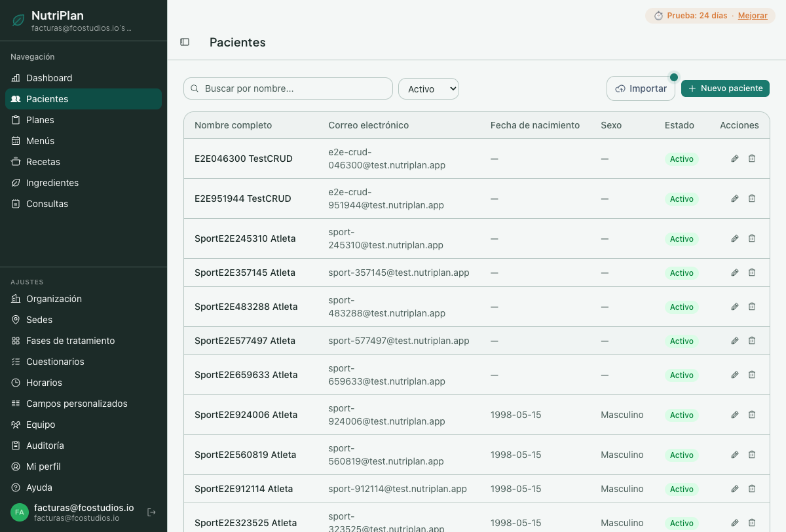The image size is (786, 532).
Task: Click trash icon for SportE2E659633 Atleta
Action: click(x=752, y=375)
